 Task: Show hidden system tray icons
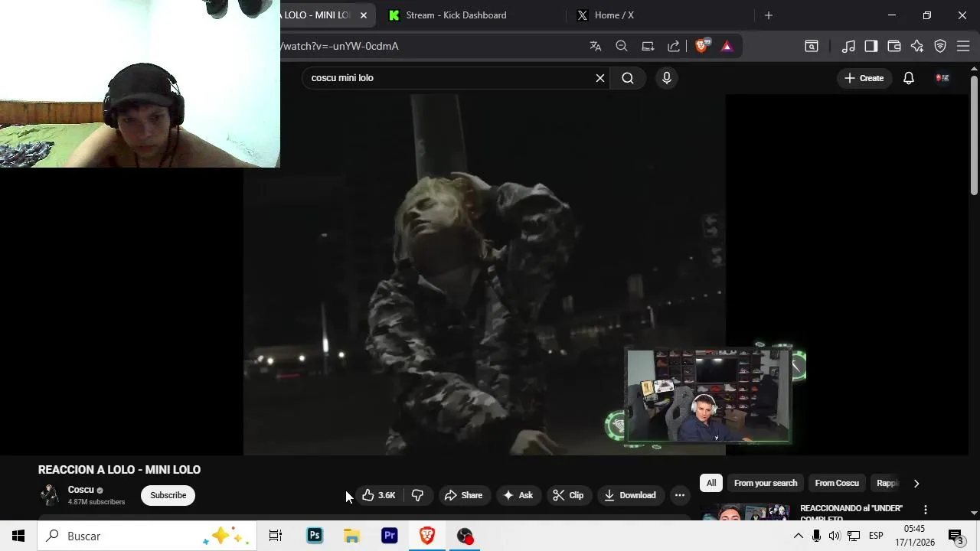point(798,536)
